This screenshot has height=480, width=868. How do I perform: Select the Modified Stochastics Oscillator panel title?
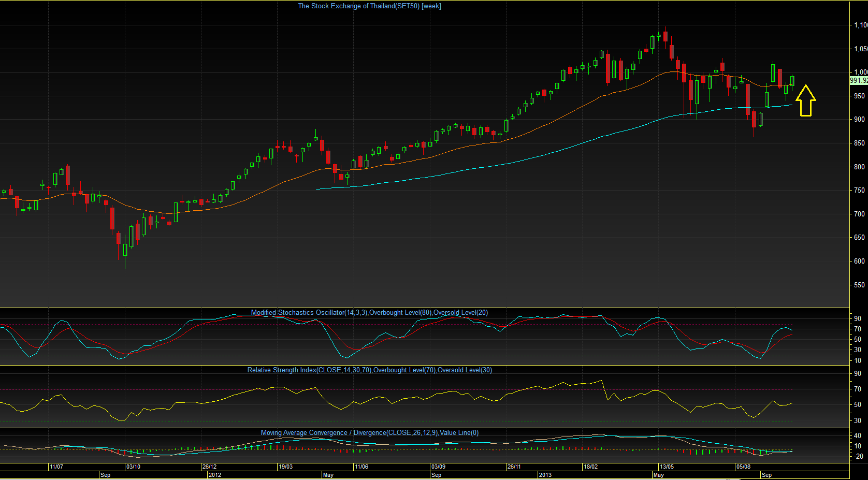coord(369,313)
